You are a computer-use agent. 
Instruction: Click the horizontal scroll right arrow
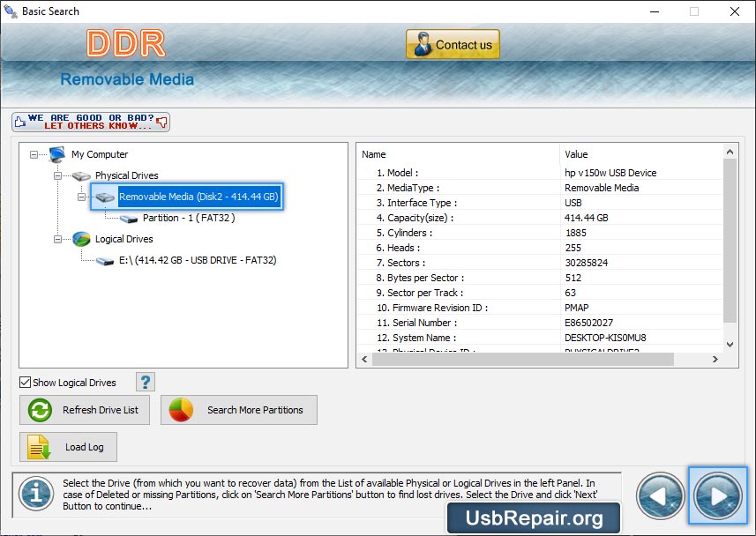(x=715, y=359)
